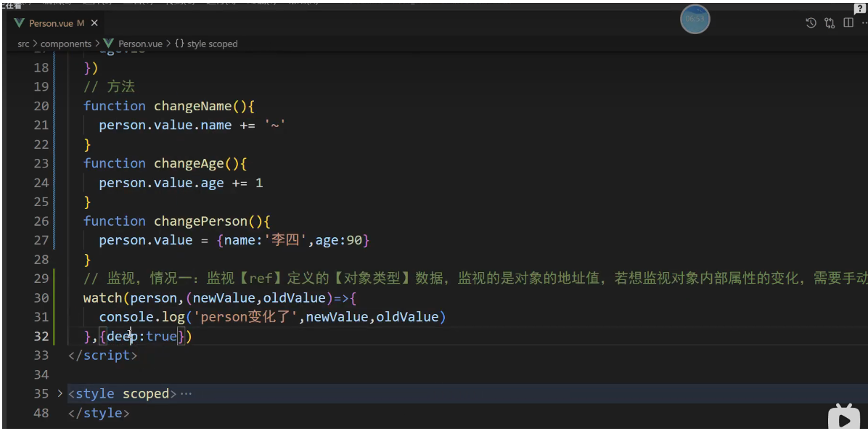
Task: Open changes with the source control compare icon
Action: (x=830, y=22)
